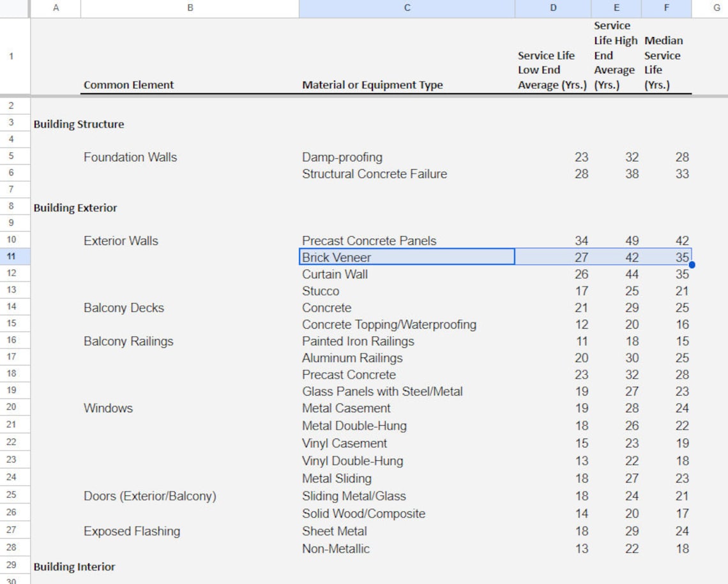Click the select-all corner box above row headers
The image size is (728, 584).
(14, 8)
